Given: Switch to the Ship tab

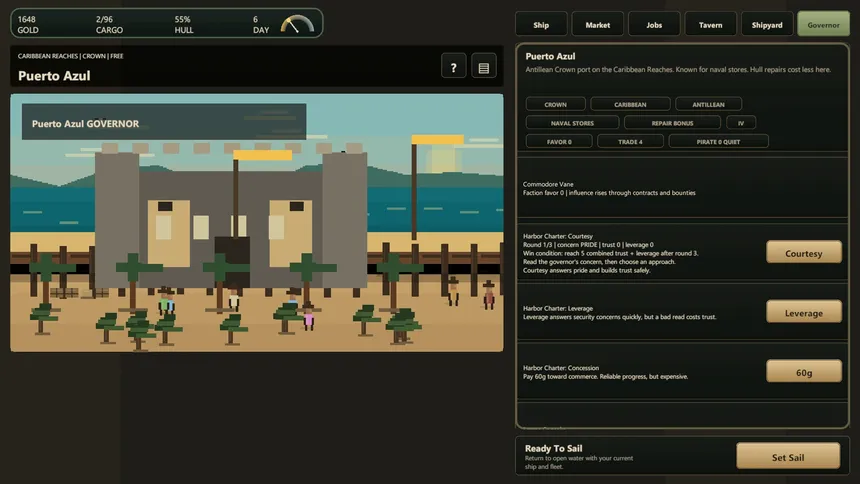Looking at the screenshot, I should click(541, 25).
